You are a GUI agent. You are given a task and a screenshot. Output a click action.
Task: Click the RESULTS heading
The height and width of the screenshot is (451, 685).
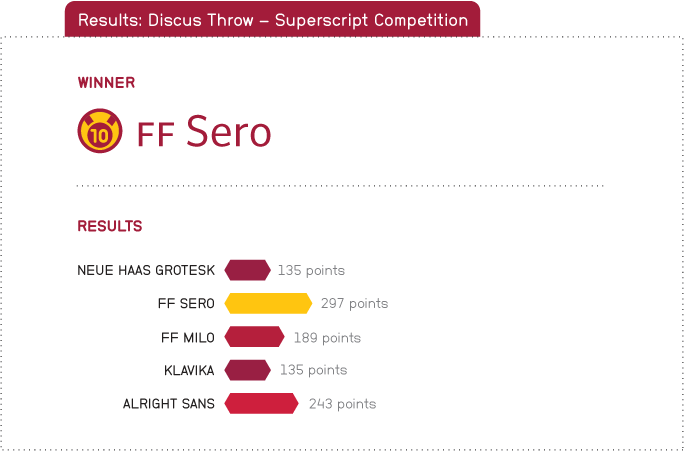point(110,226)
